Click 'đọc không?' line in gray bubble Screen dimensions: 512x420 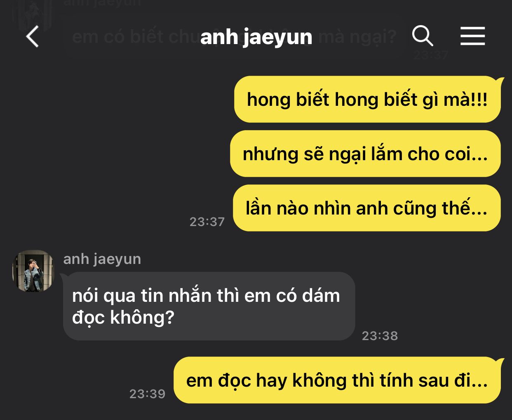[x=123, y=317]
